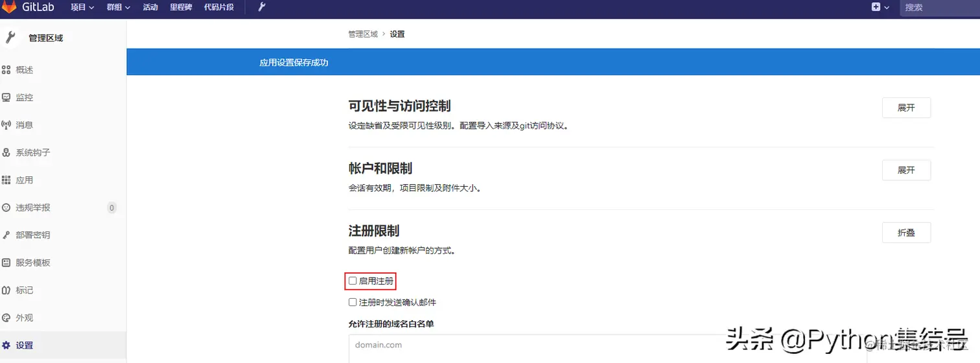The height and width of the screenshot is (363, 980).
Task: Click the 搜索 search field
Action: pyautogui.click(x=940, y=8)
